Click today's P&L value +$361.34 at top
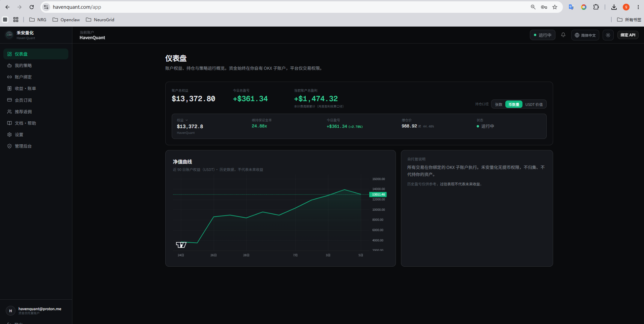This screenshot has width=644, height=324. coord(250,99)
